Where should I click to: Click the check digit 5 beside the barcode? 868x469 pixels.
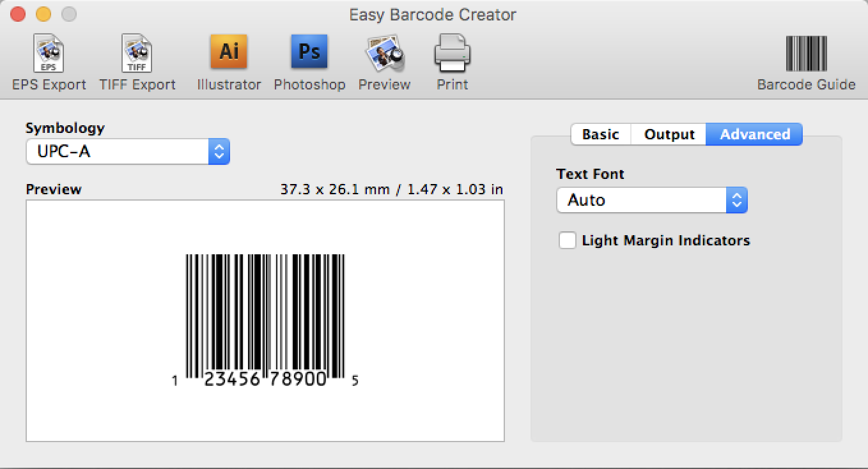click(x=355, y=381)
